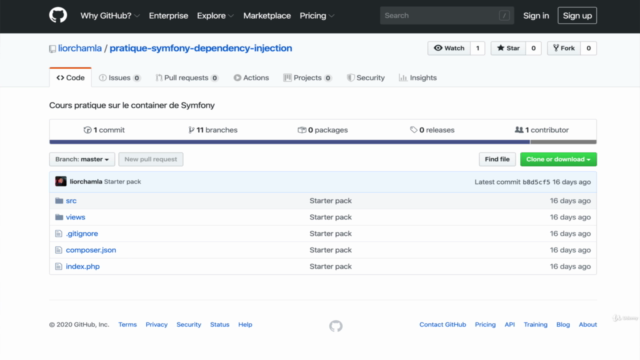Click the footer GitHub mark icon
Viewport: 640px width, 360px height.
[336, 326]
